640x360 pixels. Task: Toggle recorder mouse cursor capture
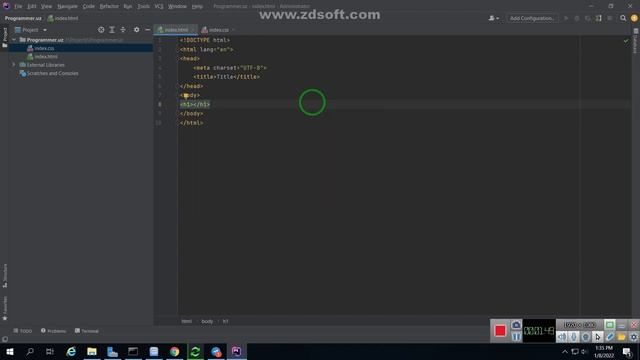pyautogui.click(x=598, y=337)
